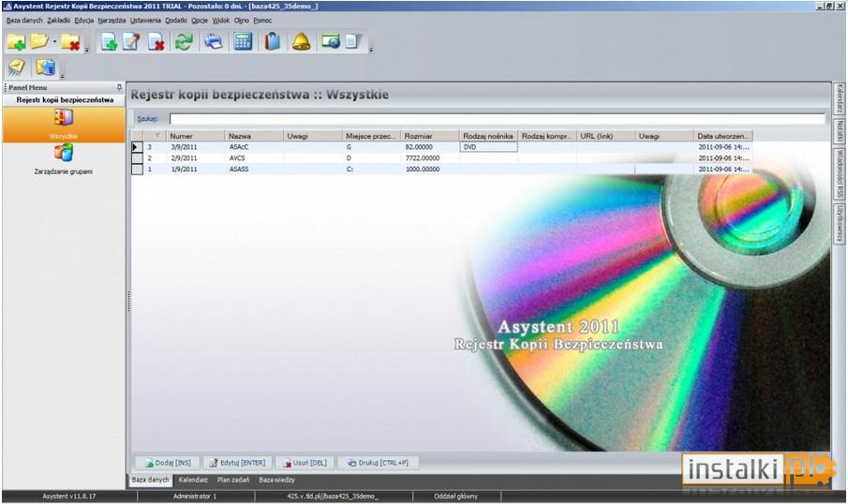Expand the main toolbar overflow options arrow
The height and width of the screenshot is (504, 848).
click(x=371, y=50)
